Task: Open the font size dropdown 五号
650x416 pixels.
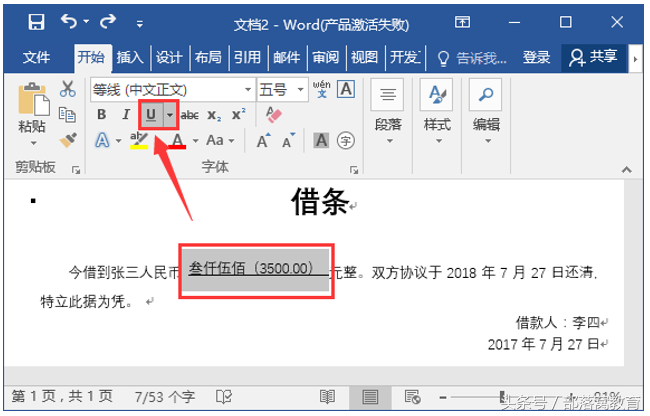Action: click(x=282, y=89)
